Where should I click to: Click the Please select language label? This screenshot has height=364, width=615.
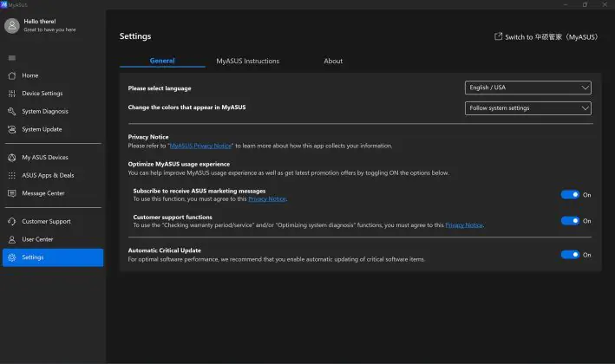click(160, 88)
